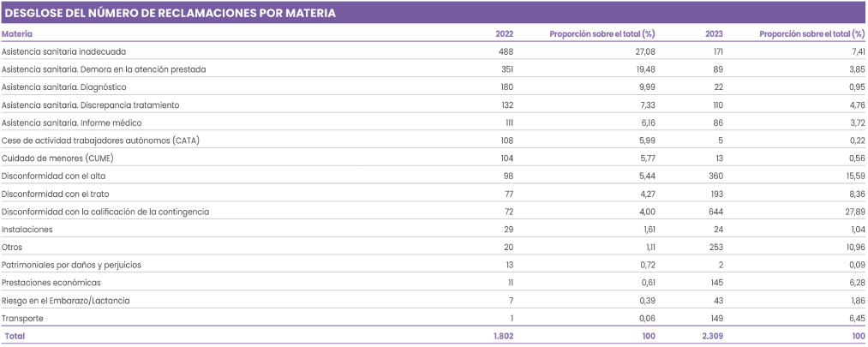Click the '2023' column header
Image resolution: width=868 pixels, height=347 pixels.
point(714,34)
